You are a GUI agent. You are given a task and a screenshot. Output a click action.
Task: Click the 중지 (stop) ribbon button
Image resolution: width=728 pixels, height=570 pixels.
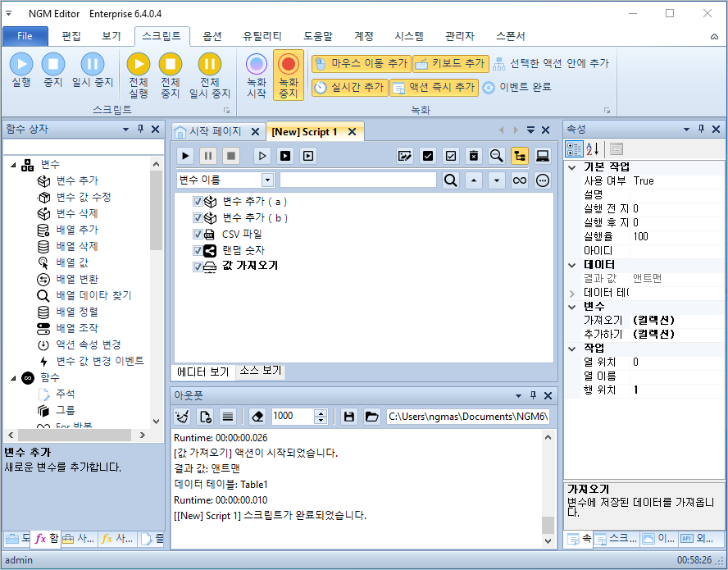pyautogui.click(x=53, y=71)
